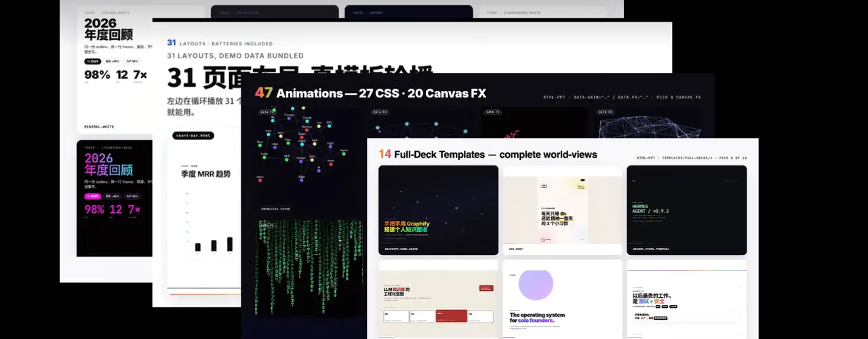
Task: Click the blue '31' layouts counter label
Action: point(172,43)
